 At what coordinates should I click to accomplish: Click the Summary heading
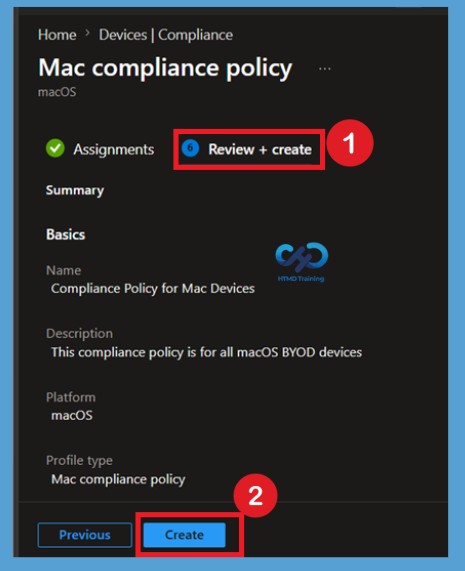pyautogui.click(x=75, y=190)
